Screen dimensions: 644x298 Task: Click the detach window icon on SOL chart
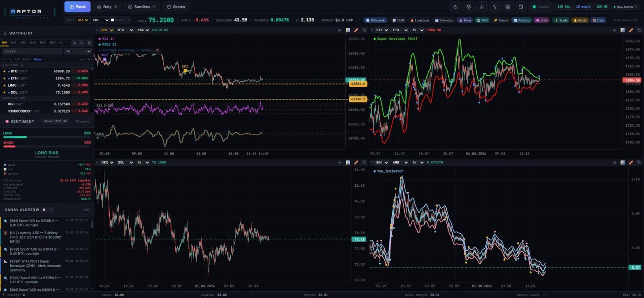[x=364, y=163]
